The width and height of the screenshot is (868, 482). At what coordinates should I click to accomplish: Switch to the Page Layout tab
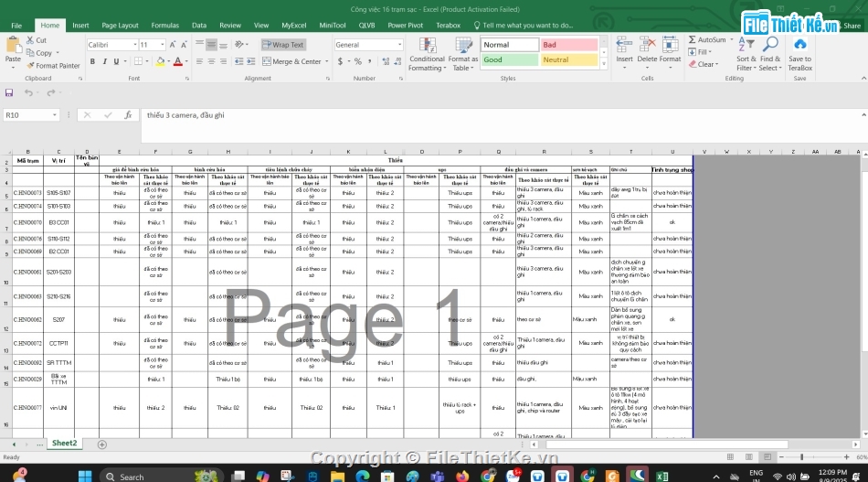[x=120, y=26]
